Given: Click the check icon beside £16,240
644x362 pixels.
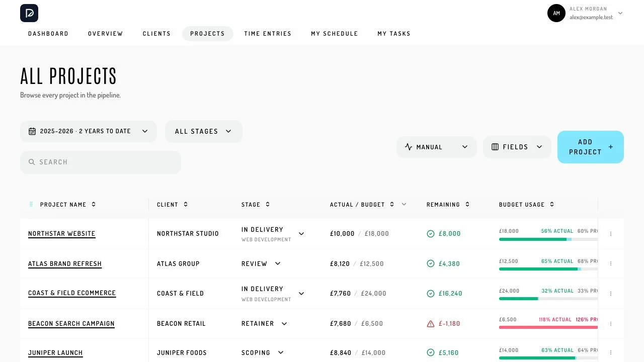Looking at the screenshot, I should (431, 294).
